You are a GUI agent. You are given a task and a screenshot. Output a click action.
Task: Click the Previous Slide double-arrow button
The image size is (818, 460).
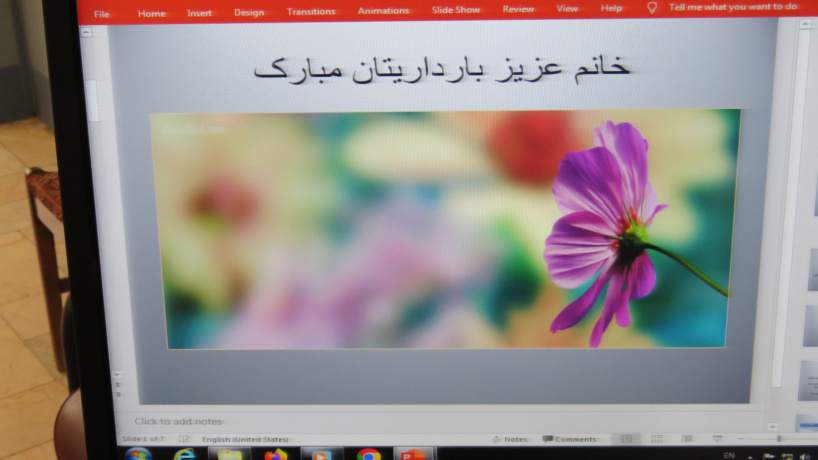117,385
